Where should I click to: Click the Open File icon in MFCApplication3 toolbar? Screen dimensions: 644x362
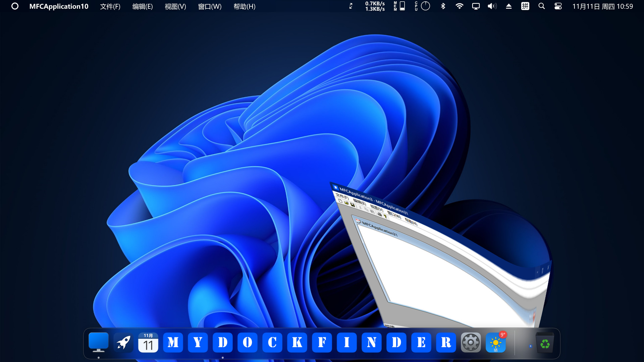(346, 203)
